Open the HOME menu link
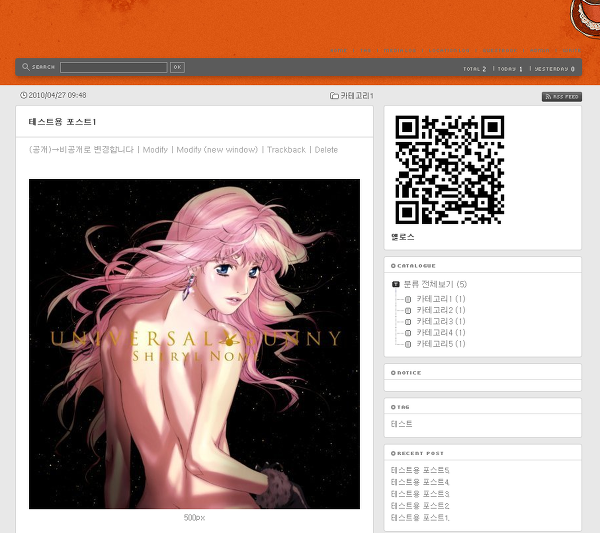This screenshot has width=600, height=533. tap(339, 51)
